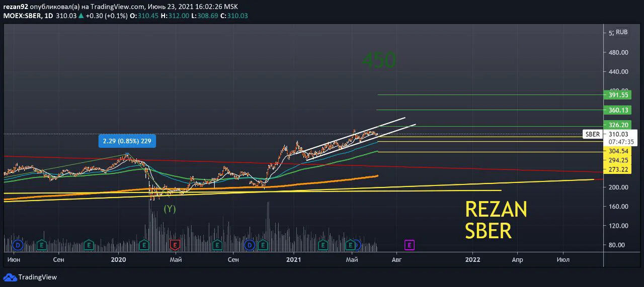Click the 80.00 price axis value

[x=618, y=245]
